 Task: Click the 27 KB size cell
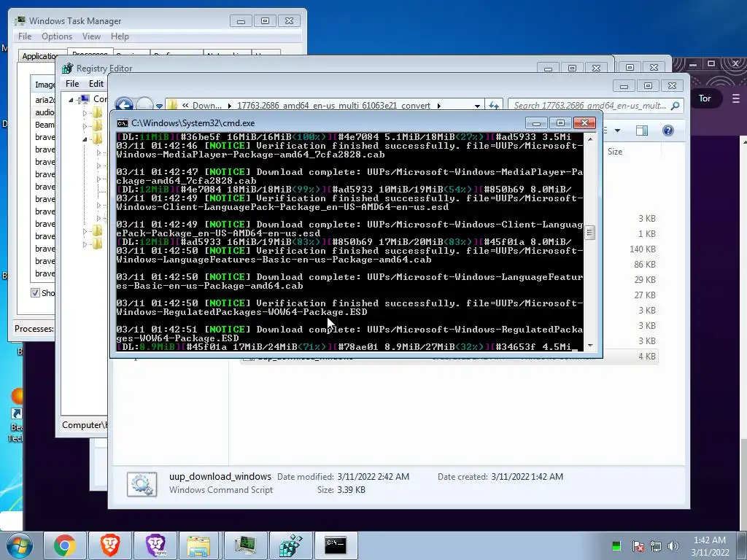point(645,295)
